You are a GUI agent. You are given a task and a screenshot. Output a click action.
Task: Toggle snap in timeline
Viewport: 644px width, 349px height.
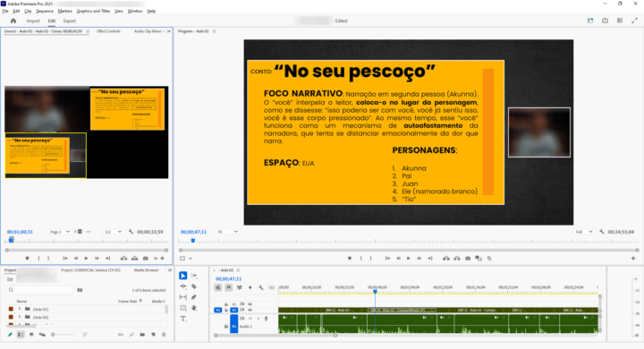click(229, 288)
